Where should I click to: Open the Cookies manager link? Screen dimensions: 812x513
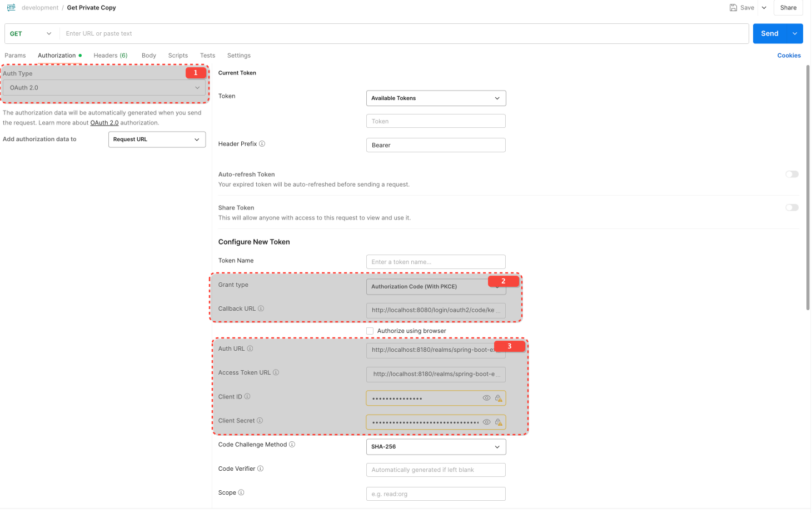(x=789, y=55)
